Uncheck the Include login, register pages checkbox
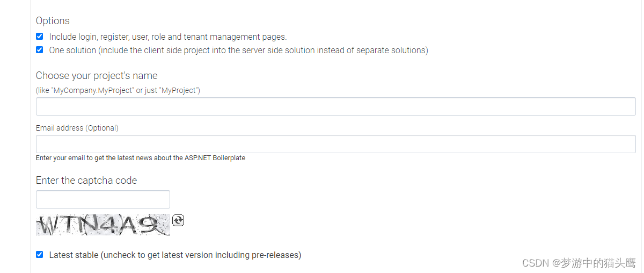The height and width of the screenshot is (273, 644). (39, 37)
